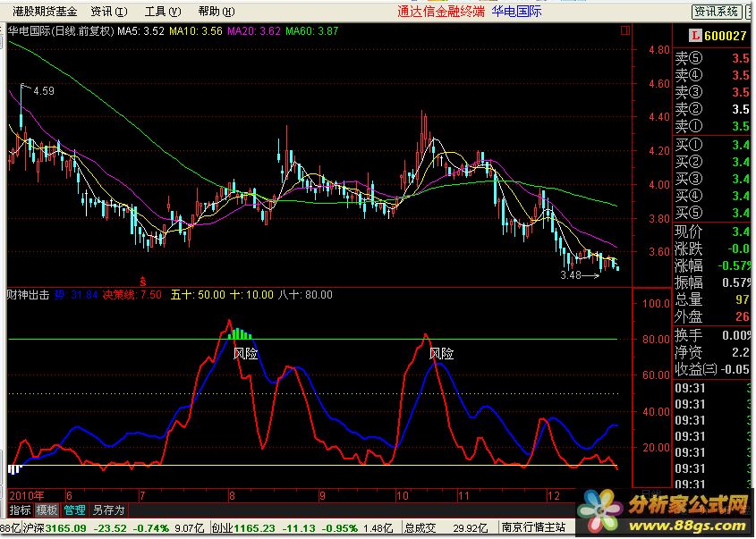Click the 另存为 button
756x539 pixels.
tap(108, 510)
